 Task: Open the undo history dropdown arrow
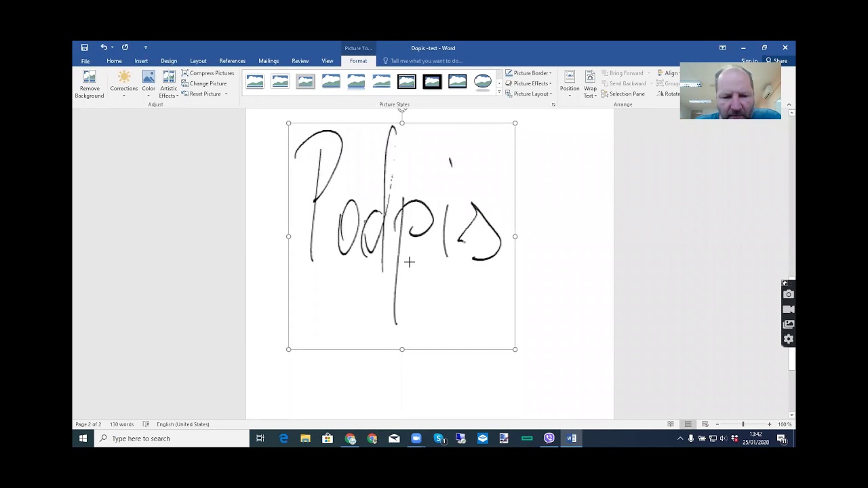click(x=112, y=47)
